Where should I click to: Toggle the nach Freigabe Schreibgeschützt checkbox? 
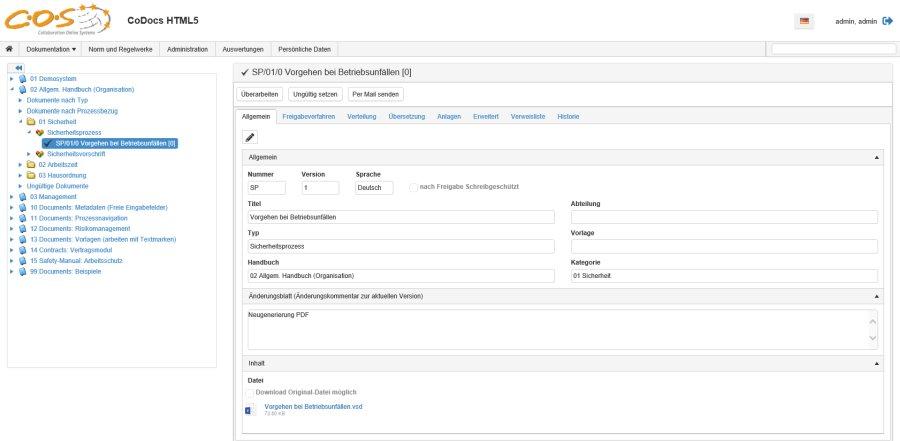(x=413, y=187)
